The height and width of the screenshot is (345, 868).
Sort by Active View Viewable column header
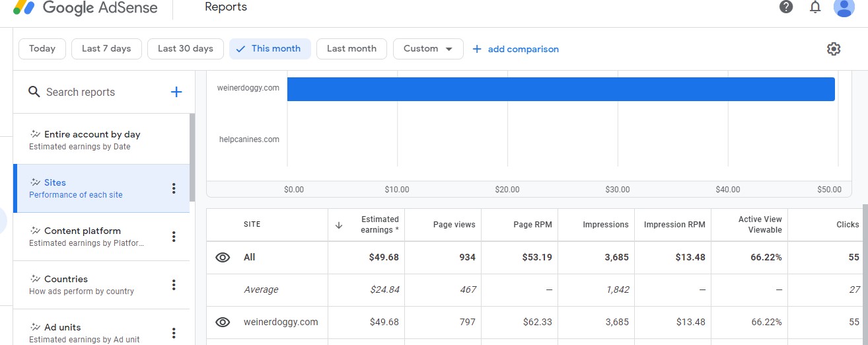[x=760, y=225]
